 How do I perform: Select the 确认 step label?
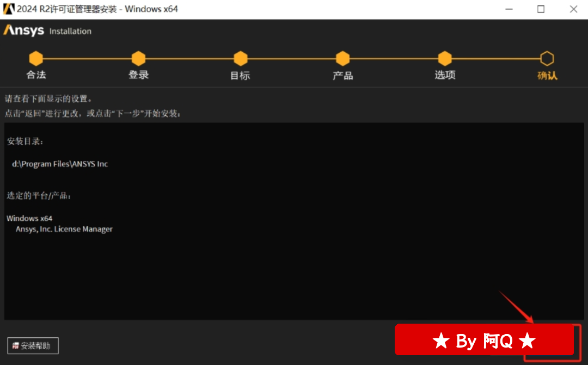(x=547, y=76)
